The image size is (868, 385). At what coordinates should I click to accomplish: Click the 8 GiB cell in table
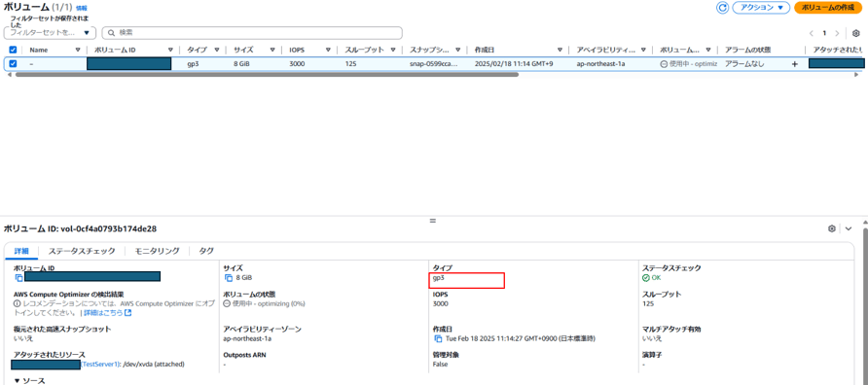click(242, 64)
